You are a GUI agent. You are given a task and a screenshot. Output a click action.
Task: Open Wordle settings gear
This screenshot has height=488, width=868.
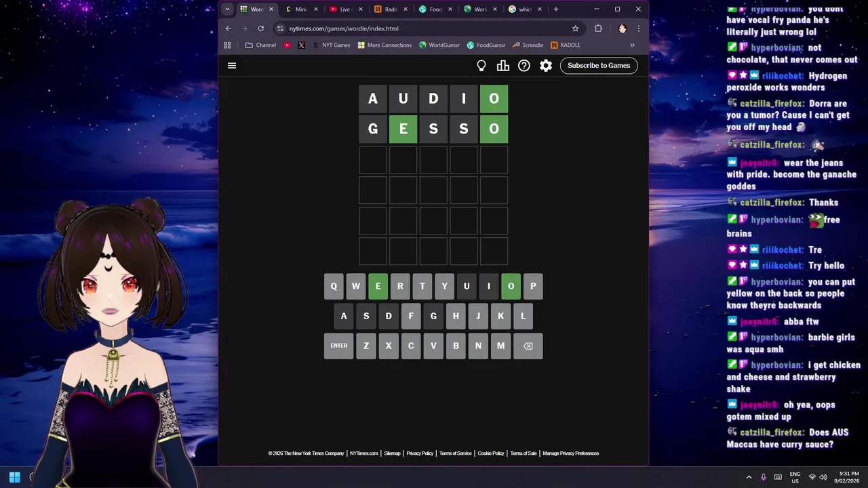pyautogui.click(x=546, y=66)
